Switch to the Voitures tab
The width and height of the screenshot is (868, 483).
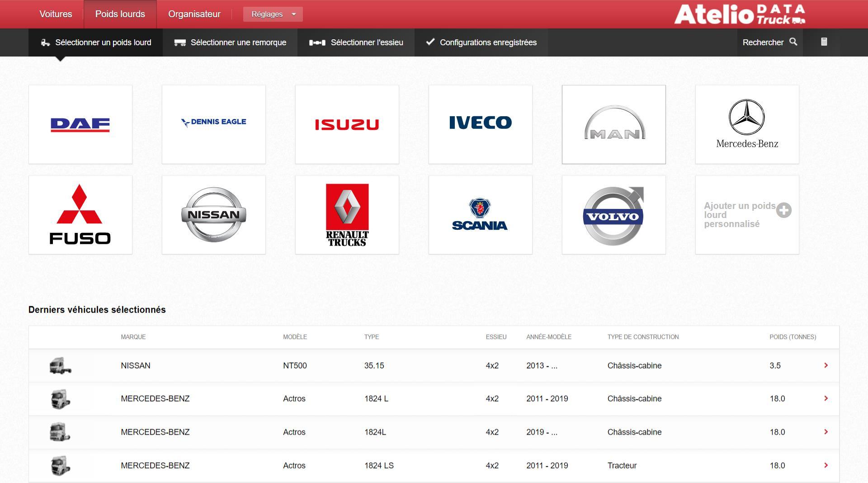tap(56, 14)
